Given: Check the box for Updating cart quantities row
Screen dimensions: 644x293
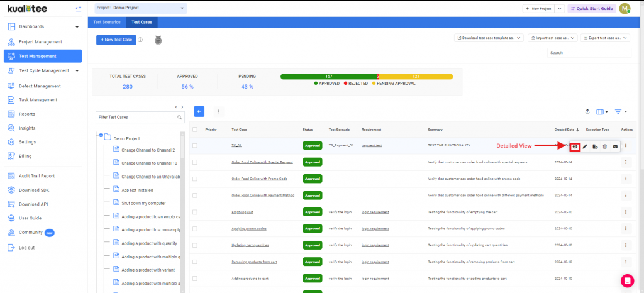Looking at the screenshot, I should click(195, 245).
